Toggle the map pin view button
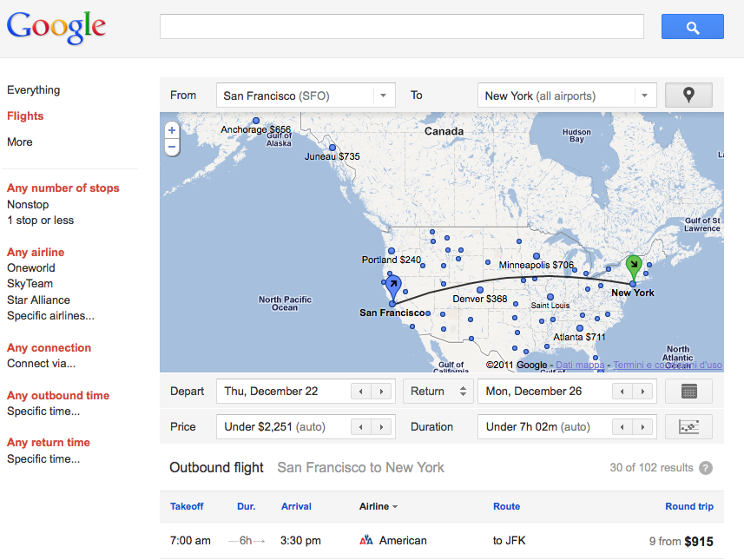Image resolution: width=744 pixels, height=560 pixels. point(688,96)
